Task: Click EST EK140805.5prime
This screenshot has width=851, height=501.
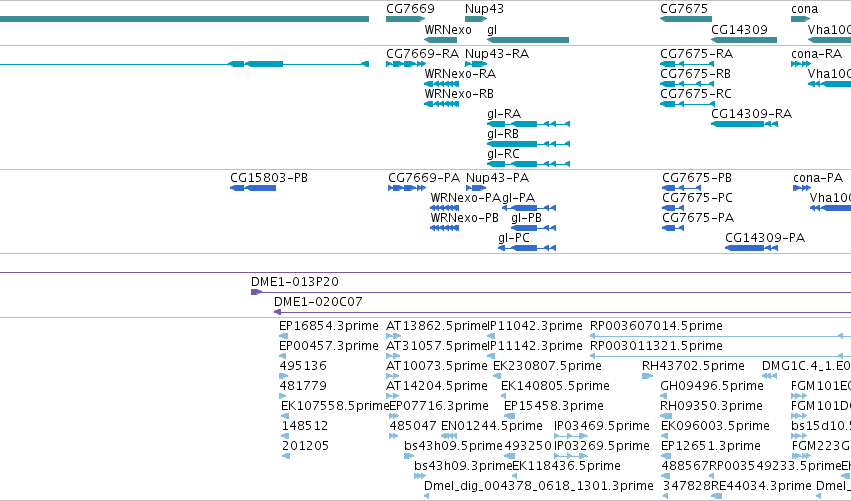Action: [x=555, y=386]
